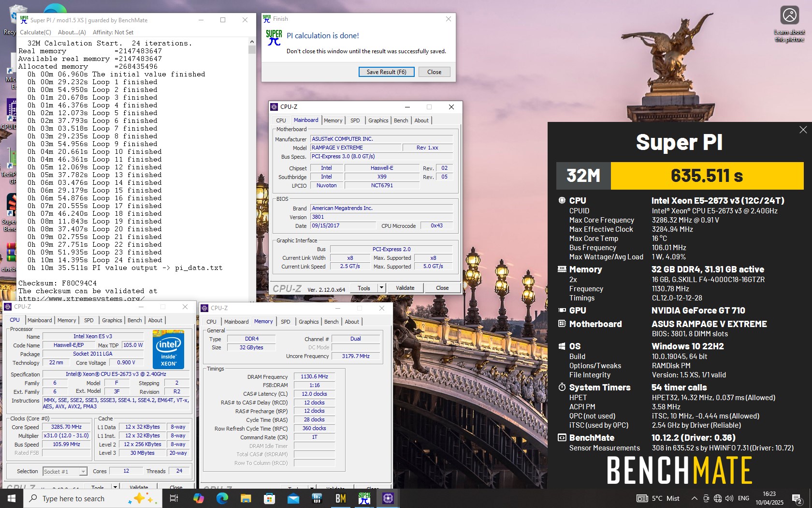Open the Mail app from the taskbar
812x508 pixels.
(x=293, y=498)
